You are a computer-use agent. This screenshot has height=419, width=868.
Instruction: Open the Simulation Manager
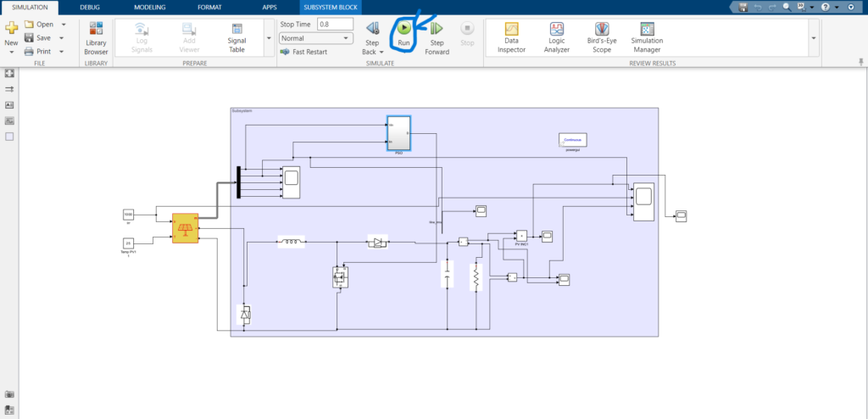click(647, 37)
